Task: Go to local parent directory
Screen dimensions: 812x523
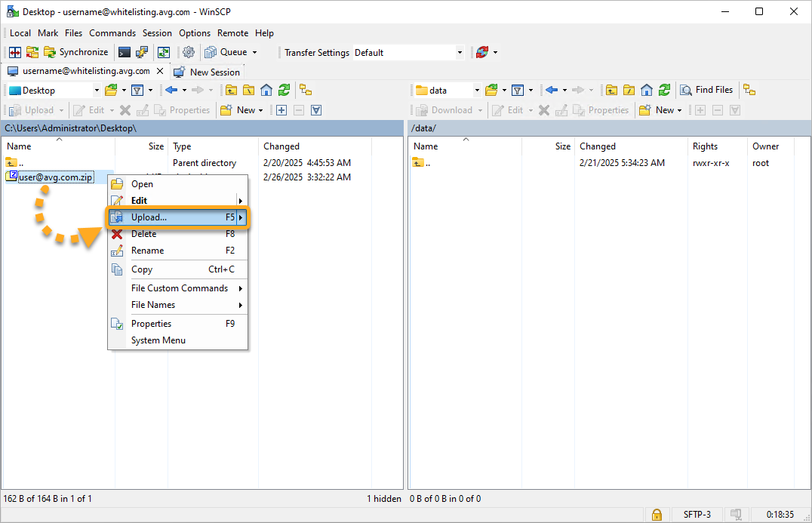Action: [x=231, y=90]
